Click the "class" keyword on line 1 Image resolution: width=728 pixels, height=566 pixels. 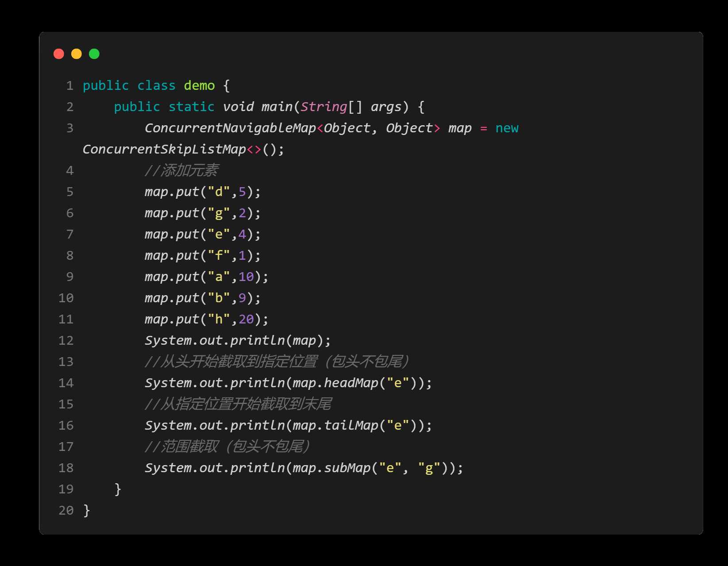tap(156, 85)
